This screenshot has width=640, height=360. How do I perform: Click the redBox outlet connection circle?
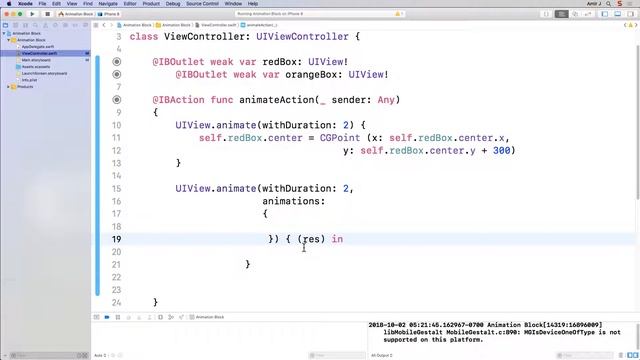point(117,62)
